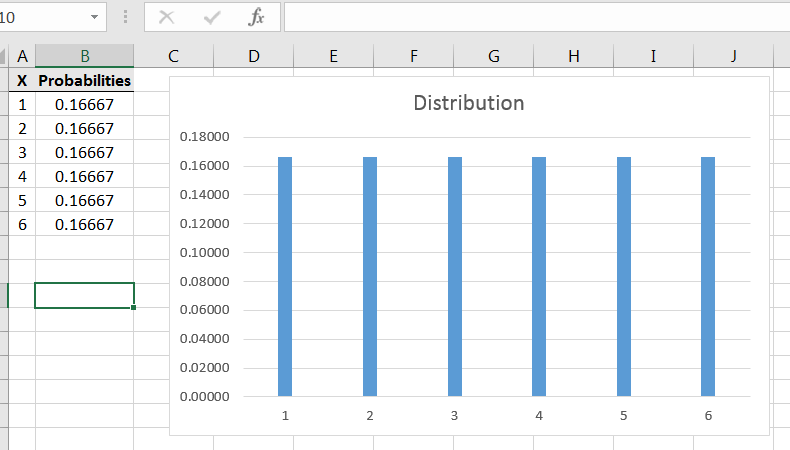Select column C header
The image size is (790, 450).
(173, 56)
